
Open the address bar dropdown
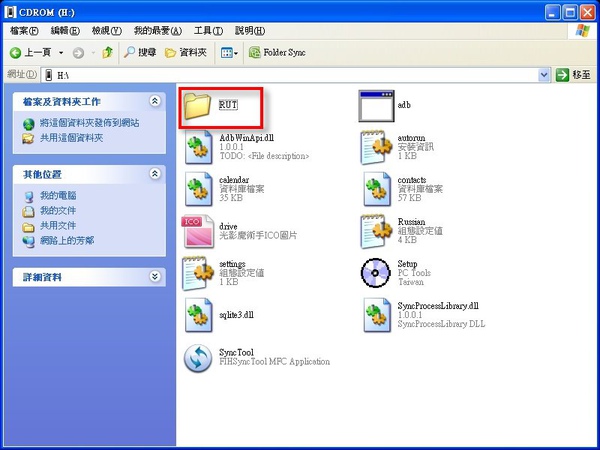click(544, 74)
